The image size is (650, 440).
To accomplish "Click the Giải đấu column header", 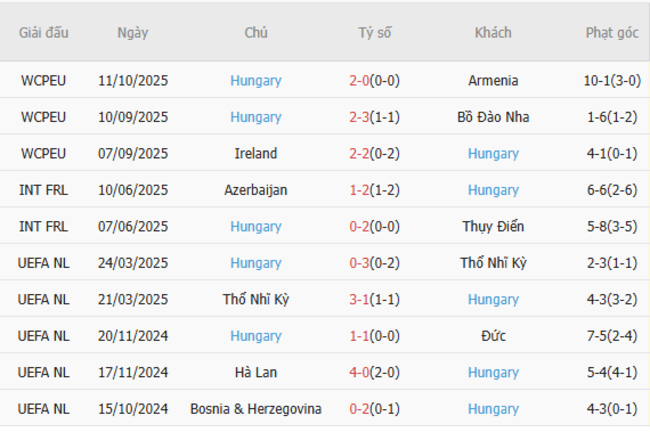I will [43, 32].
